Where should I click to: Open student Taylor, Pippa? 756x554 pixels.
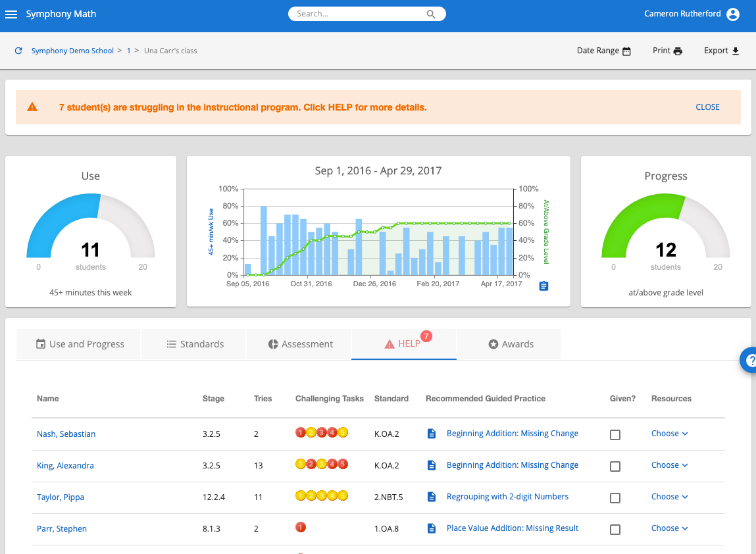(x=61, y=497)
